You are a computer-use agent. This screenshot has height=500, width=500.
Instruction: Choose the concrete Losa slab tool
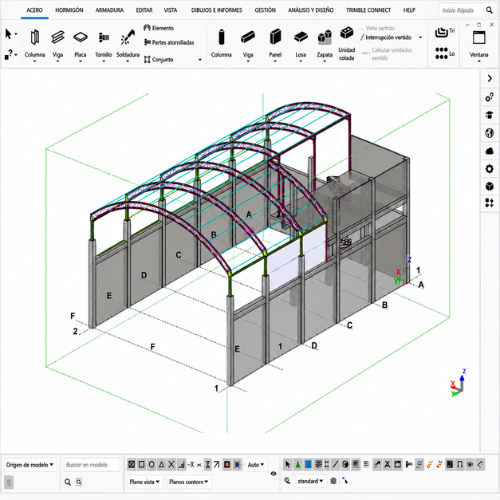click(x=301, y=44)
